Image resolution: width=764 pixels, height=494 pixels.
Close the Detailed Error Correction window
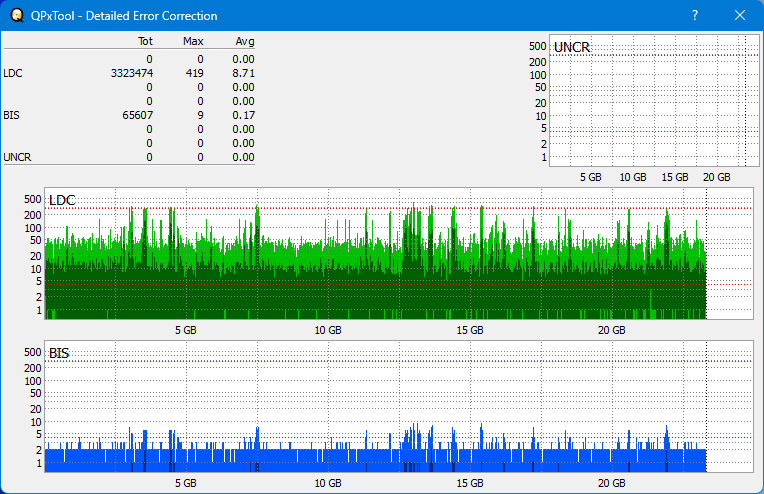click(740, 16)
